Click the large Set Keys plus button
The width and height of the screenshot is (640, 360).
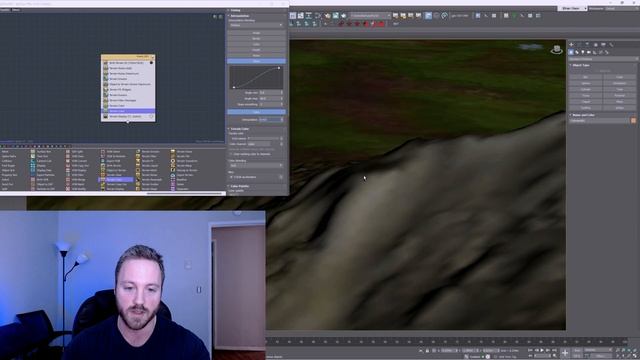565,353
